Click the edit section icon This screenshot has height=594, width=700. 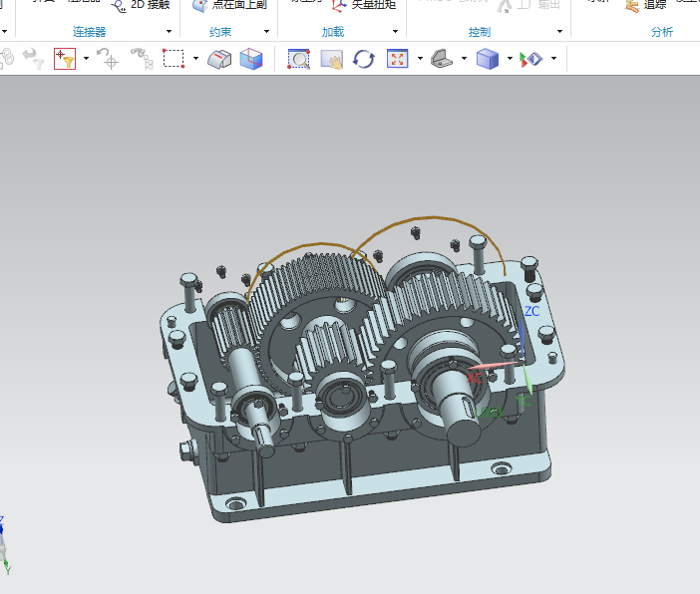(219, 59)
